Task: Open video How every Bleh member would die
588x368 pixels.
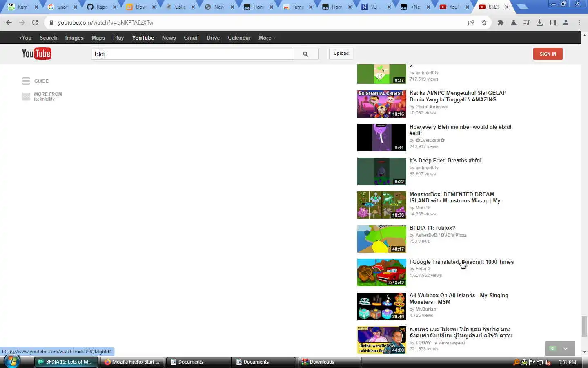Action: click(x=460, y=130)
